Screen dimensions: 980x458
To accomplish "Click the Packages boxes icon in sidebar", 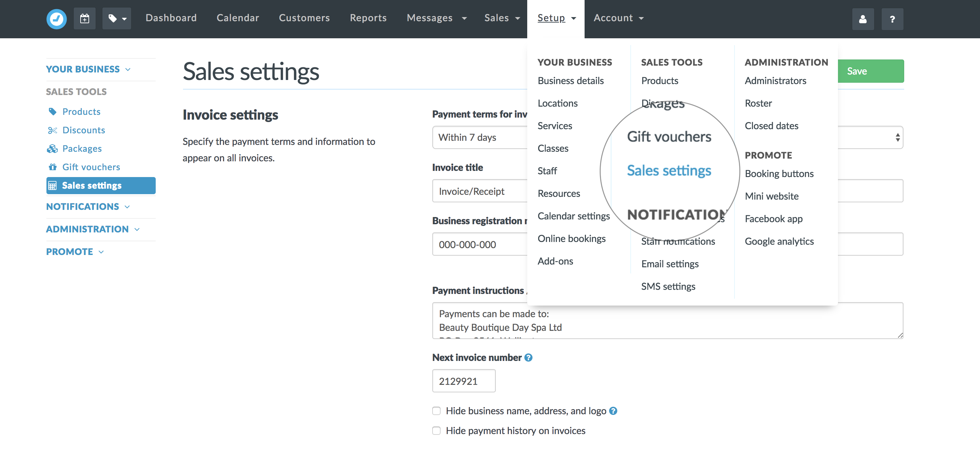I will coord(53,148).
